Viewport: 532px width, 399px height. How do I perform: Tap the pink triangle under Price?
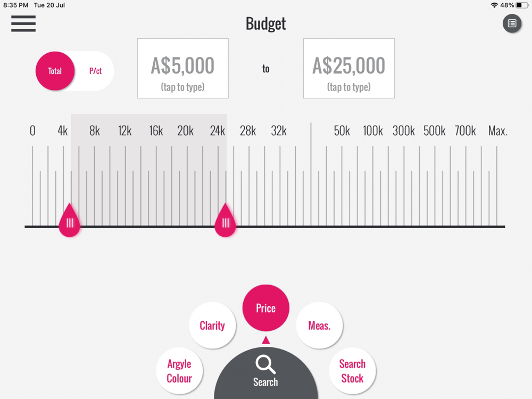point(265,340)
